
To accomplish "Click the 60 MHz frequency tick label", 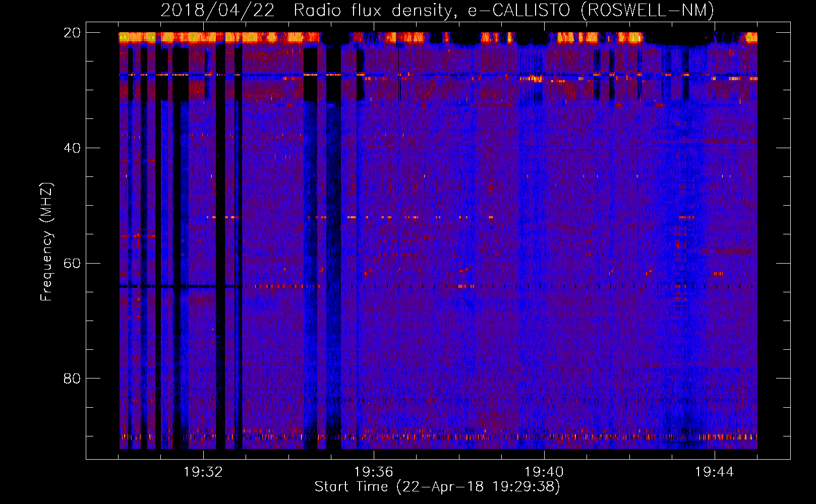I will pos(72,264).
